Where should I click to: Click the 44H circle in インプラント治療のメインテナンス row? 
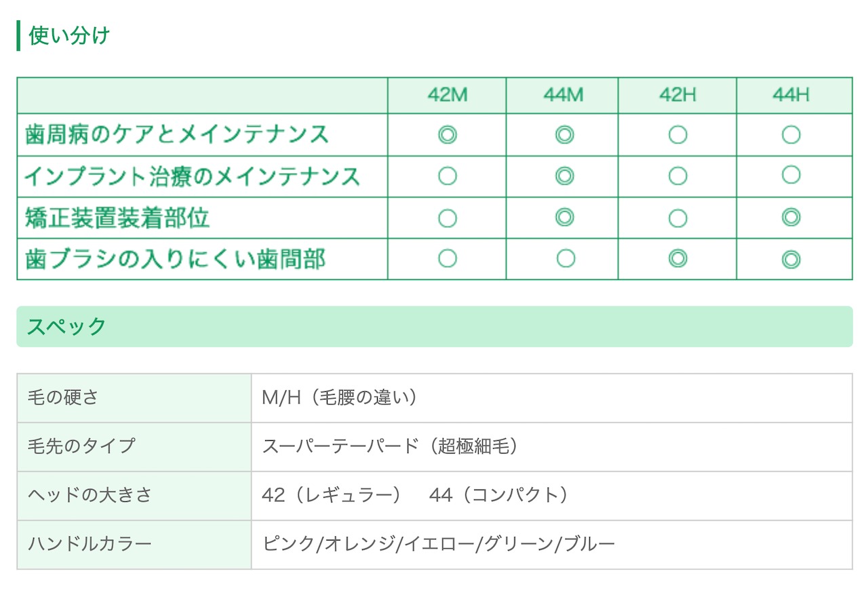[x=791, y=176]
